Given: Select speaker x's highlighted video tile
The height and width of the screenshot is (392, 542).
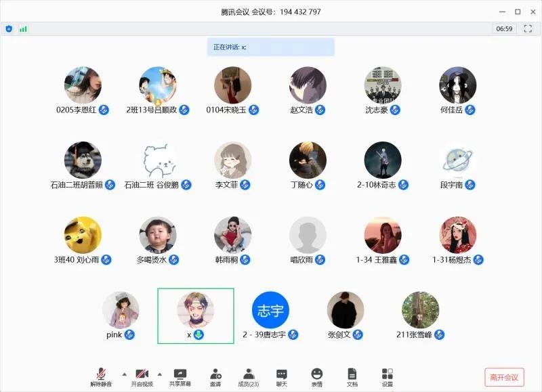Looking at the screenshot, I should pos(196,315).
